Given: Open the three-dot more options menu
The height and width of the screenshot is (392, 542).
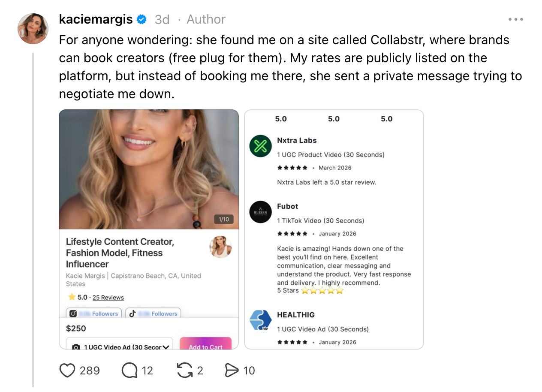Looking at the screenshot, I should coord(515,20).
